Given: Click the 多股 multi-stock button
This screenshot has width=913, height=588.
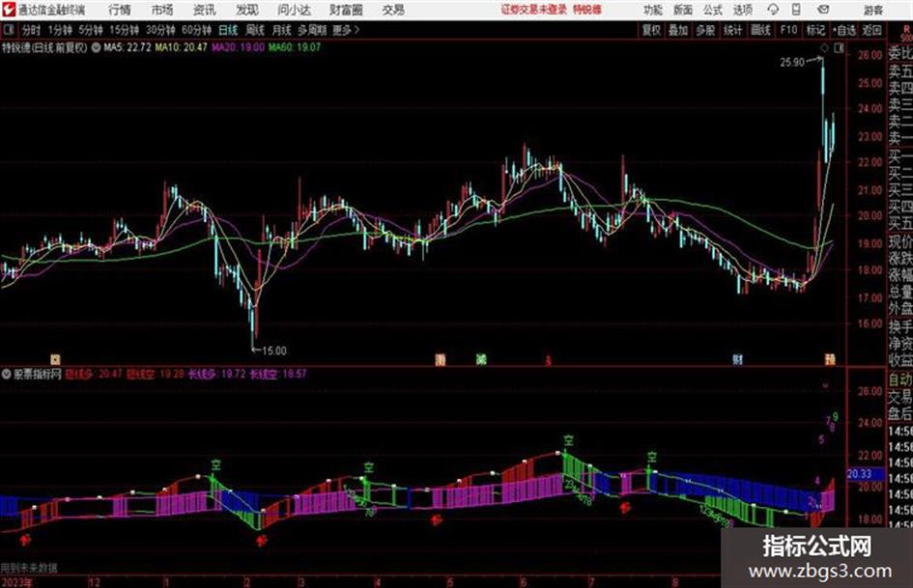Looking at the screenshot, I should pos(705,30).
